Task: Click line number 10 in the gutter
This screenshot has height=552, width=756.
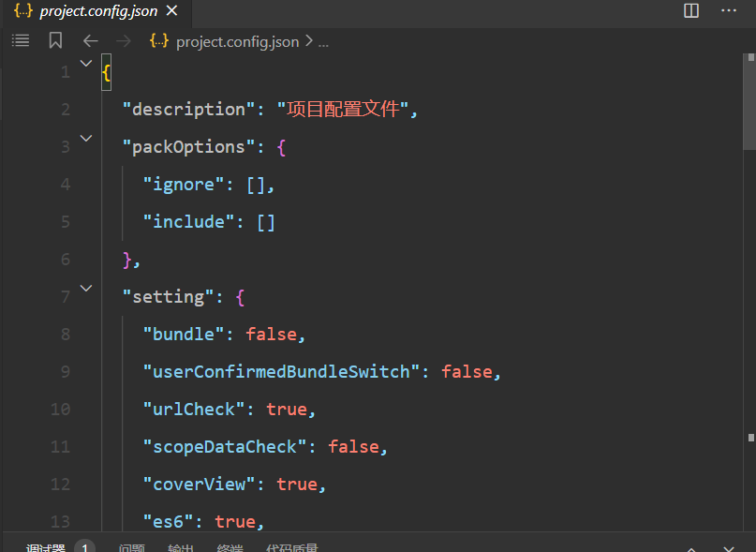Action: [x=60, y=410]
